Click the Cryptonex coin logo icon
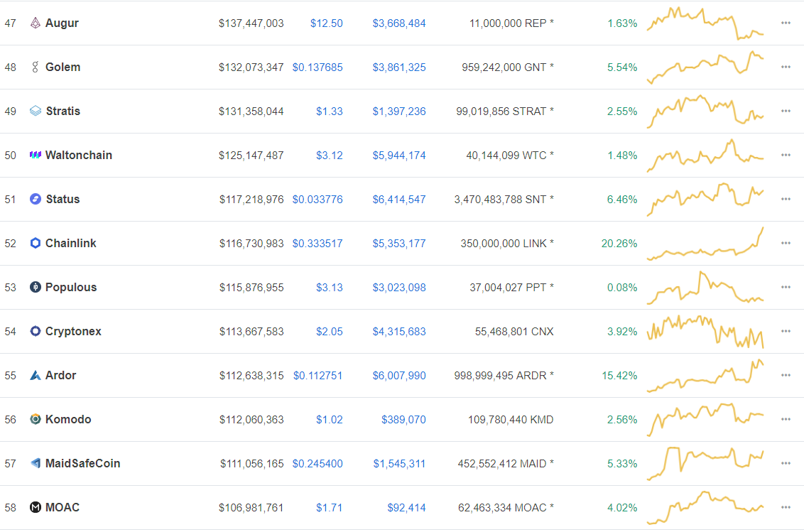804x532 pixels. 35,332
